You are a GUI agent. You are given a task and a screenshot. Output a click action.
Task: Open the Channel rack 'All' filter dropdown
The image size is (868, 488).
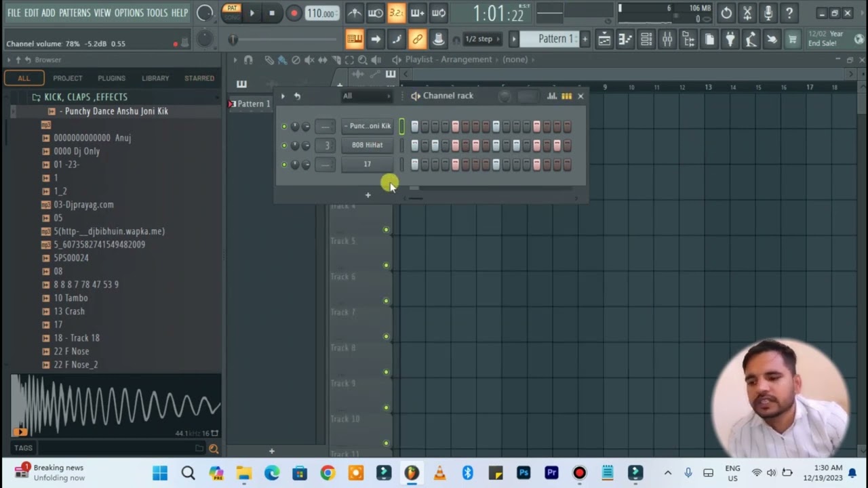(367, 96)
